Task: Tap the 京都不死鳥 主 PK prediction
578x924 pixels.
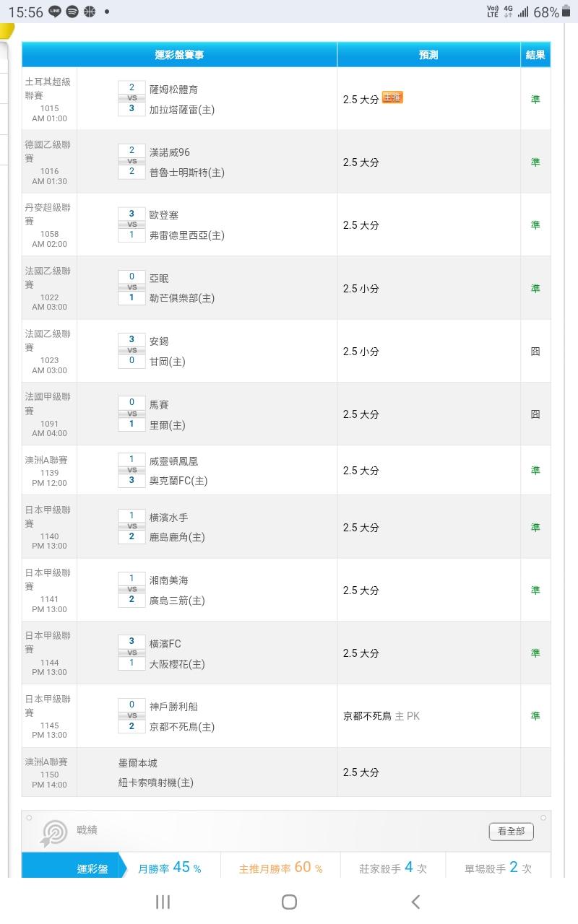Action: point(381,716)
